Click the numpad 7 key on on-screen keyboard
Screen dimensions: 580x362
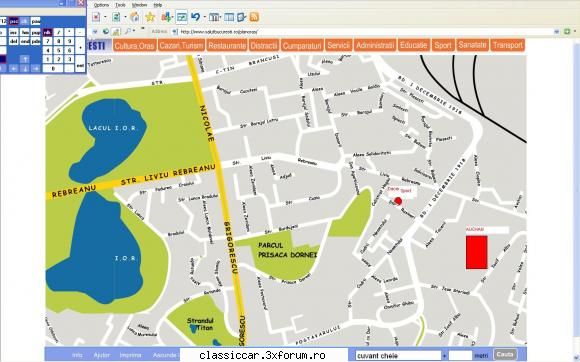pos(47,41)
